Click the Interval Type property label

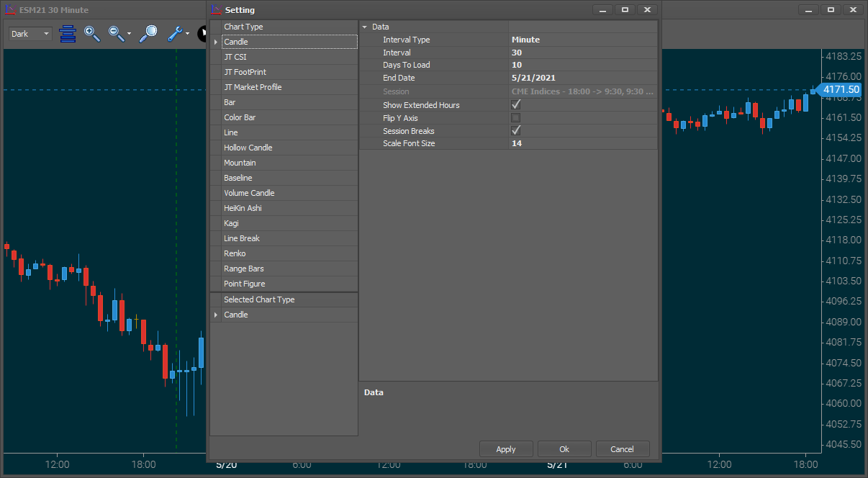coord(406,40)
